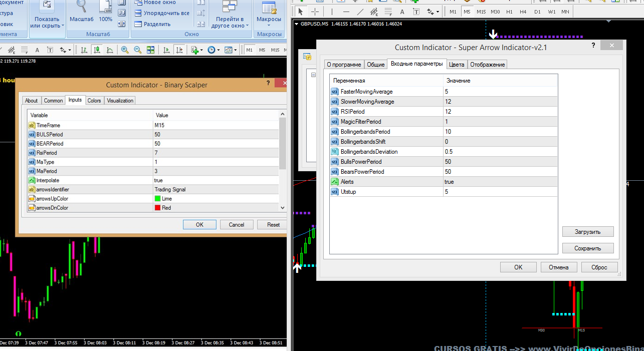Screen dimensions: 644x351
Task: Click Новое окно in ribbon
Action: (155, 3)
